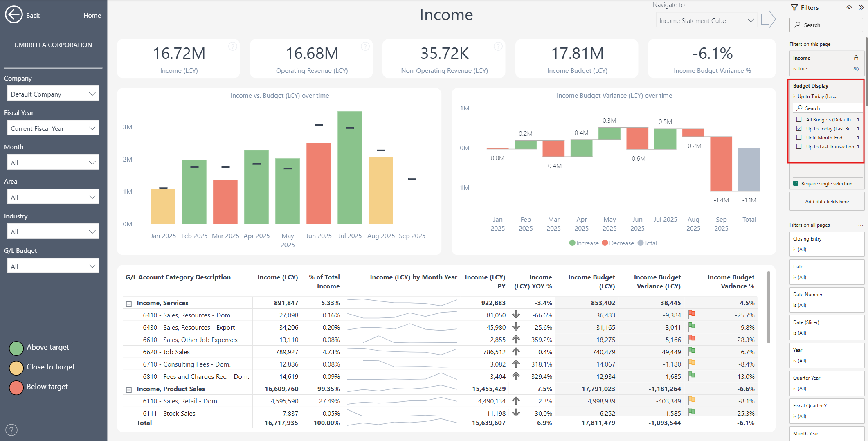
Task: Click the Back arrow icon
Action: click(13, 15)
